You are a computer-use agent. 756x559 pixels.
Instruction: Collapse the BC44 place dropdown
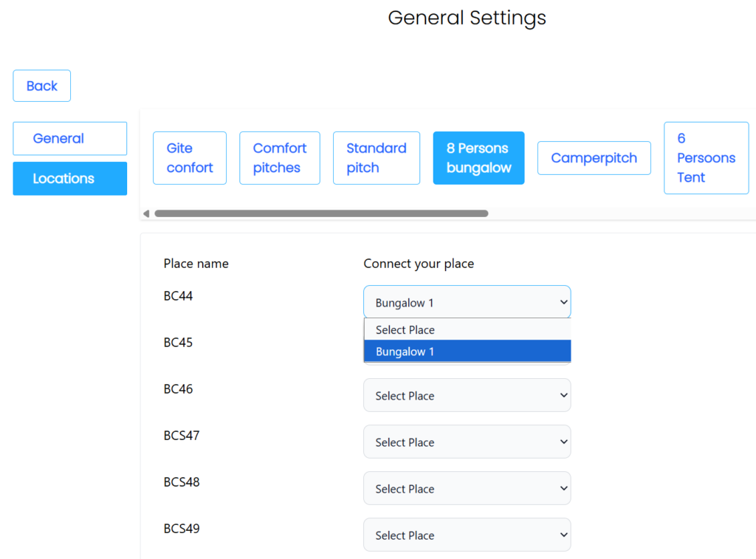point(467,302)
